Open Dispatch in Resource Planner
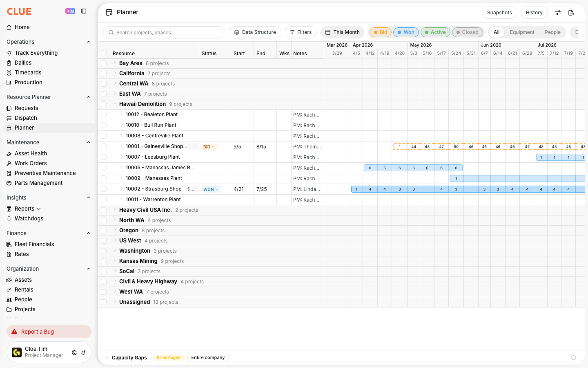The image size is (588, 368). [26, 118]
